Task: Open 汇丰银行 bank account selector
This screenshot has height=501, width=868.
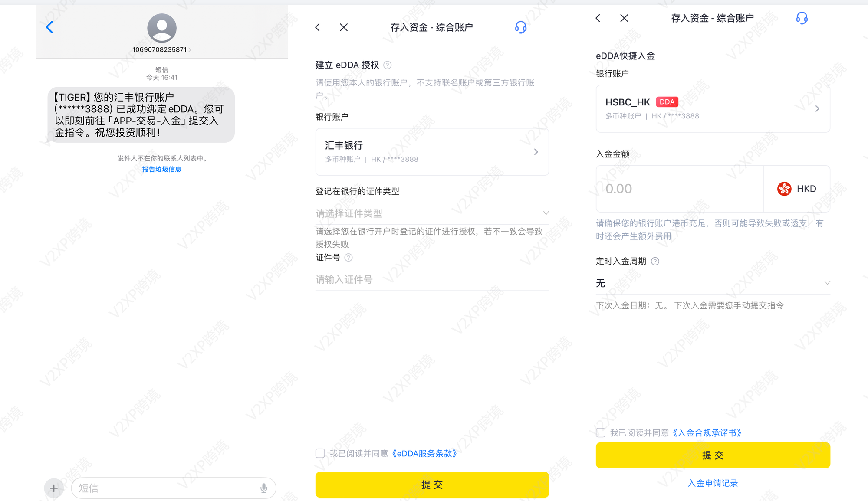Action: click(432, 152)
